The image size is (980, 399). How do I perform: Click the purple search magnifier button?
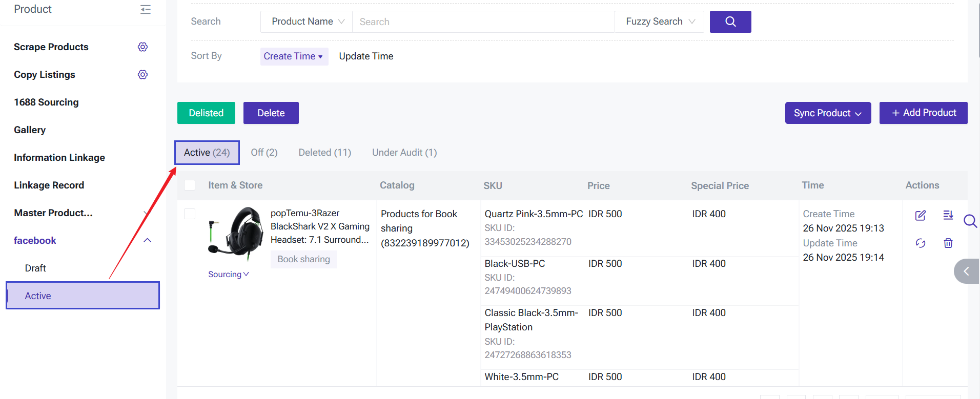730,22
